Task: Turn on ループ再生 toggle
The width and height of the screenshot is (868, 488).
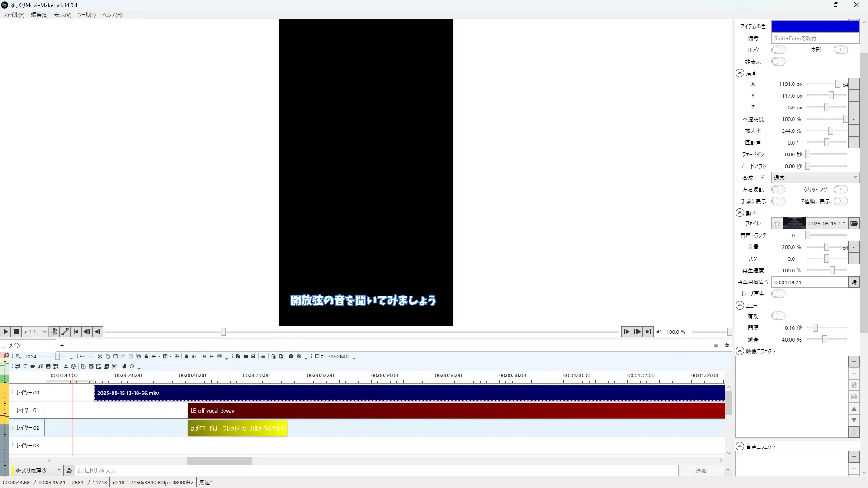Action: tap(778, 294)
